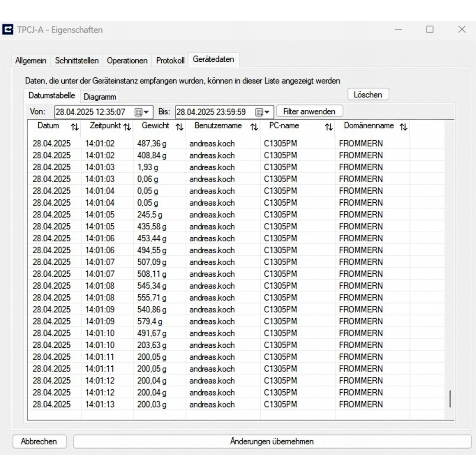
Task: Show the Diagramm sub-tab
Action: pos(100,97)
